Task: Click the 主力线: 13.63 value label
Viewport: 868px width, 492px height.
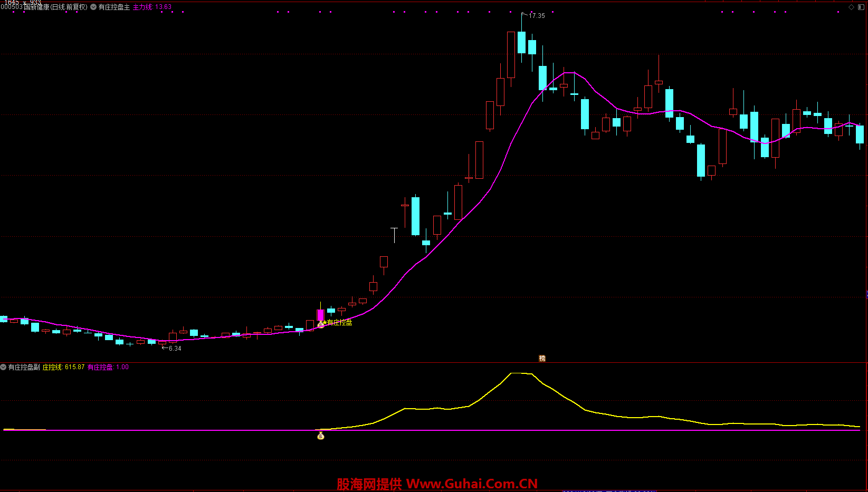Action: 152,7
